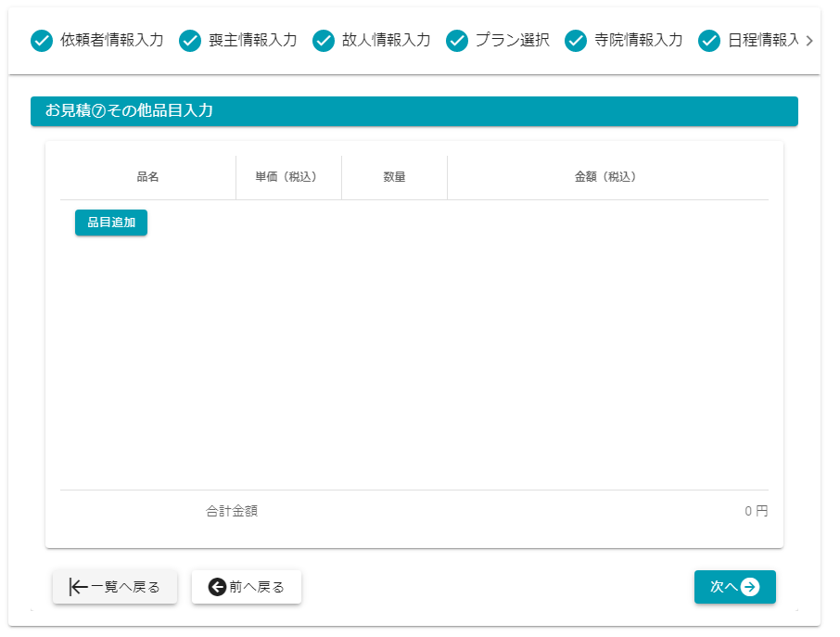The width and height of the screenshot is (840, 637).
Task: Click the right-arrow circle icon in 次へ
Action: click(750, 587)
